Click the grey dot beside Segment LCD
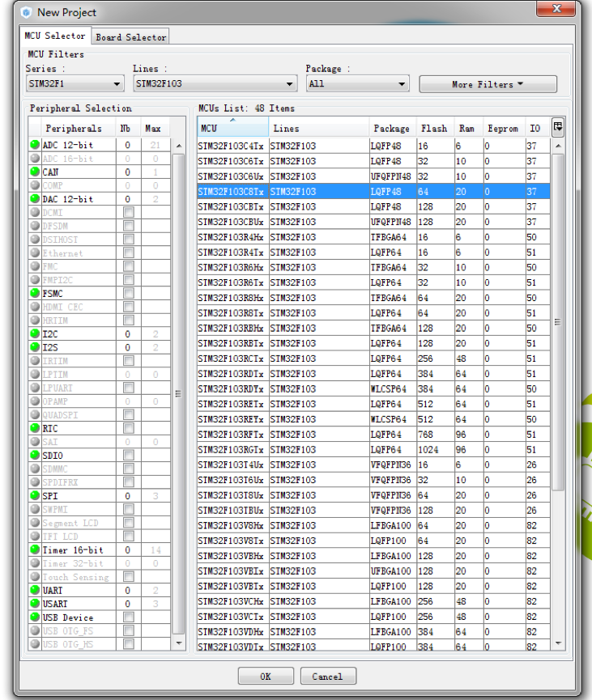Viewport: 592px width, 700px height. (34, 523)
